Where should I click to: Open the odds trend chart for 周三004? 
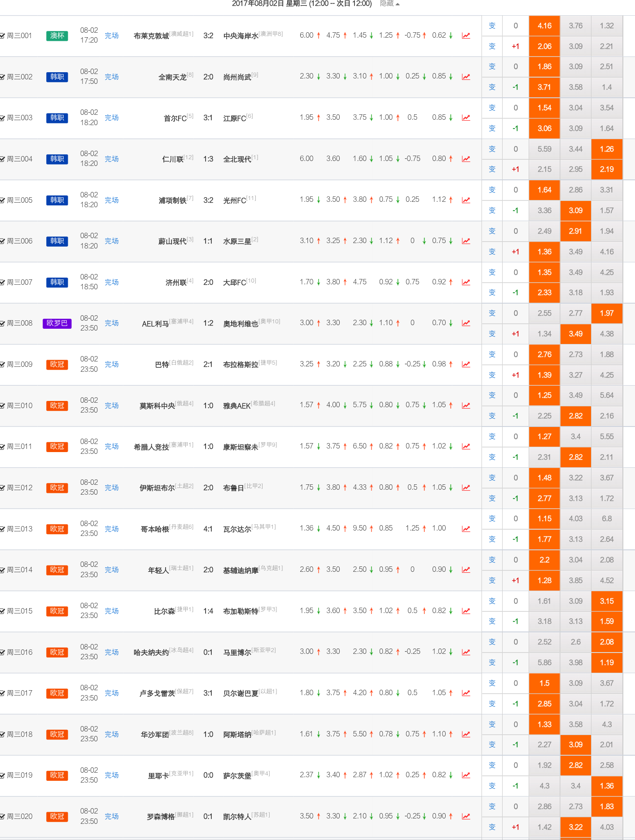466,159
